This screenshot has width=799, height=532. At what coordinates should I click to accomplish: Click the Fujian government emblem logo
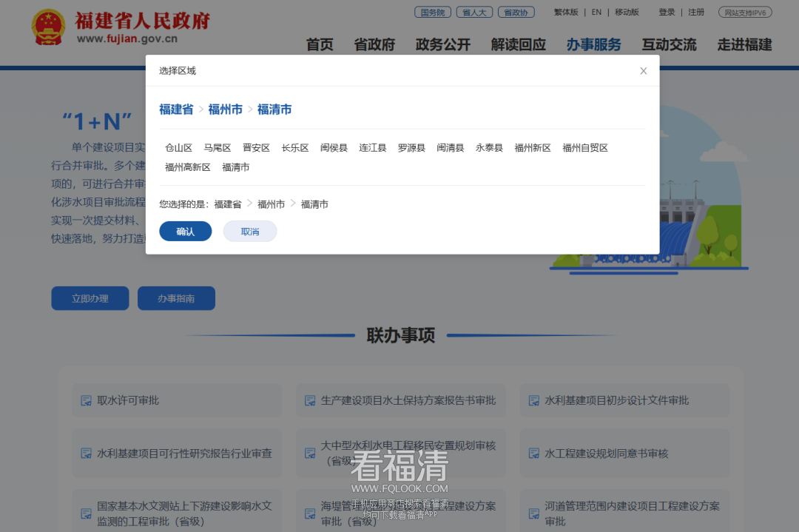[x=48, y=27]
